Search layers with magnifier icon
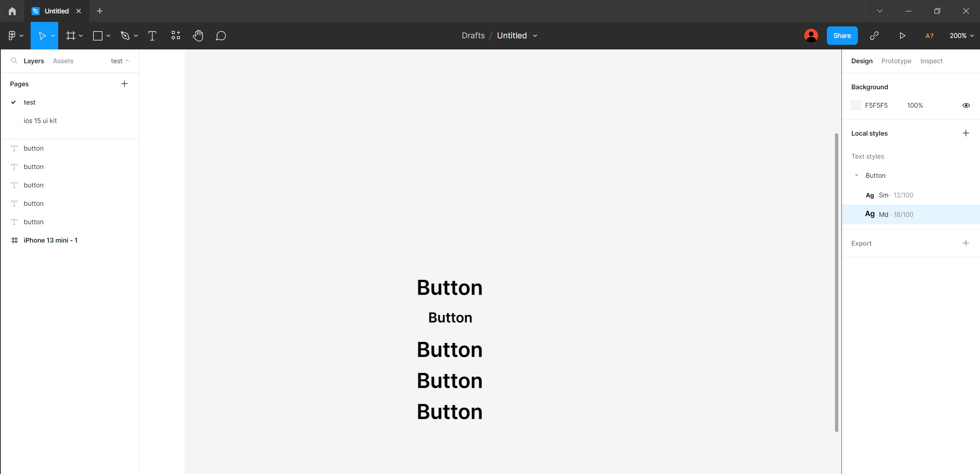 14,61
